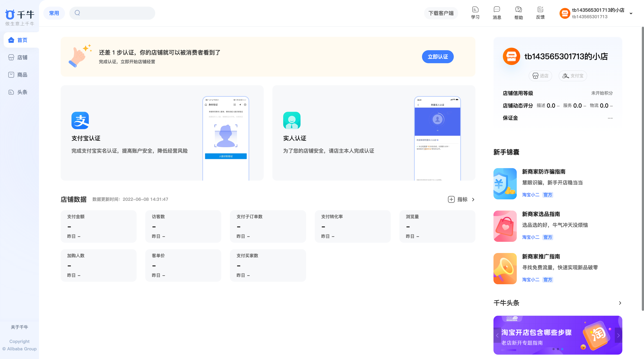Go to previous banner slide arrow
This screenshot has width=644, height=359.
(497, 335)
